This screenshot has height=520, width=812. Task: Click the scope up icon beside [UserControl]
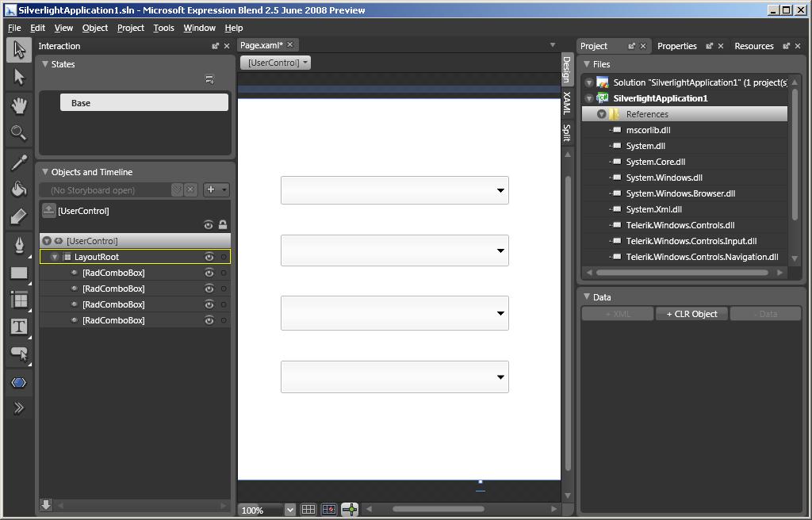click(48, 210)
